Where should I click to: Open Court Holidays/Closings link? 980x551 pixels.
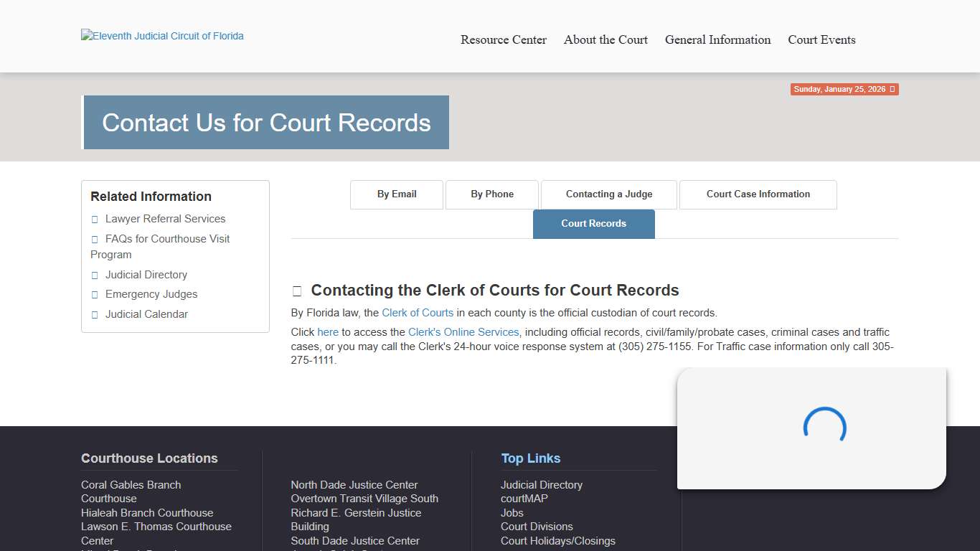[x=558, y=540]
